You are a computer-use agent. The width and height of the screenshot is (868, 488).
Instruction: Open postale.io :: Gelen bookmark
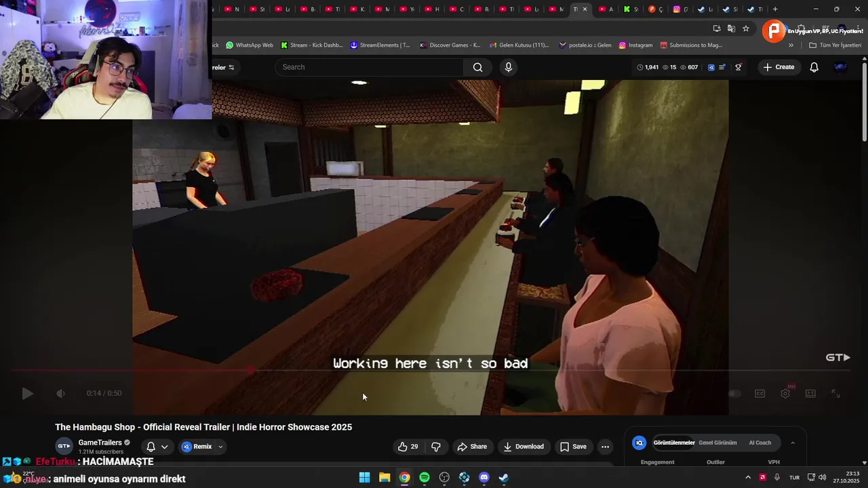click(585, 45)
